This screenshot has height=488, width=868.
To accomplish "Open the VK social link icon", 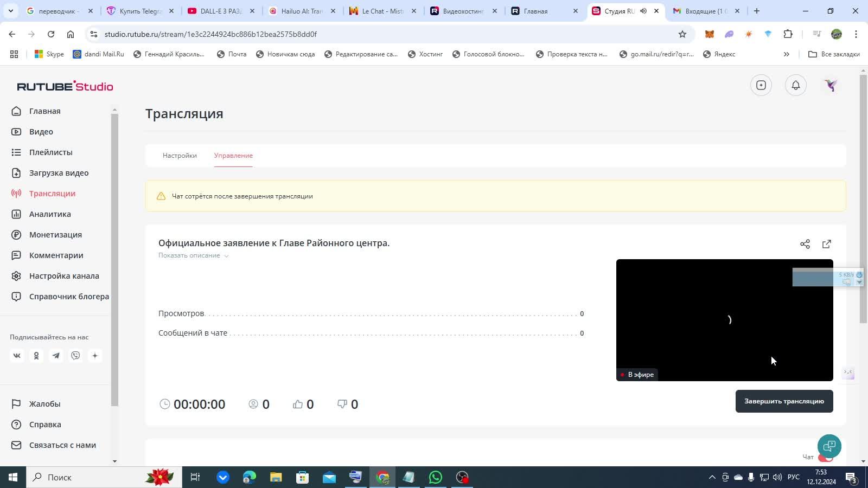I will [17, 356].
